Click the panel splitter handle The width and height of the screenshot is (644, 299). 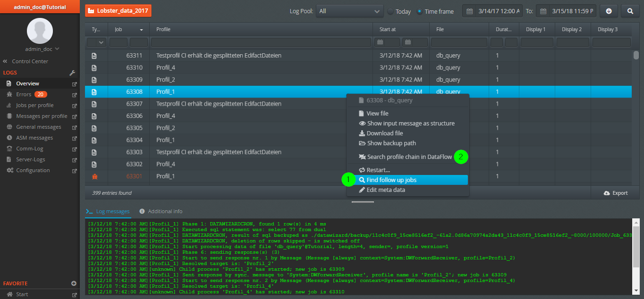pos(363,202)
